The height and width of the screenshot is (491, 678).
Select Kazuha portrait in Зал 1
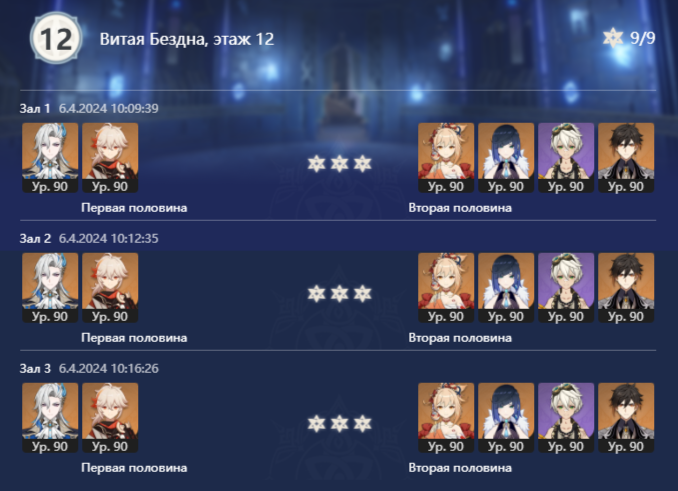tap(110, 157)
